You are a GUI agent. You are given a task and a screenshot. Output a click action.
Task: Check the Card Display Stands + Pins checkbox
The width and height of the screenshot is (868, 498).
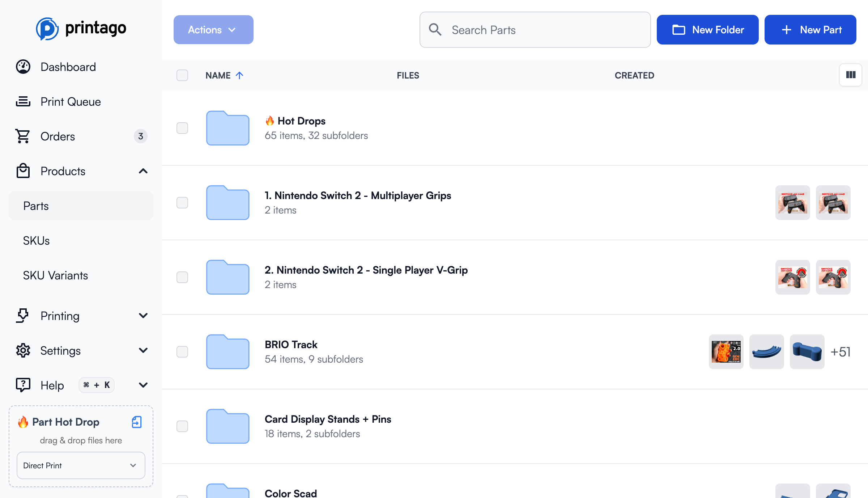pos(182,426)
